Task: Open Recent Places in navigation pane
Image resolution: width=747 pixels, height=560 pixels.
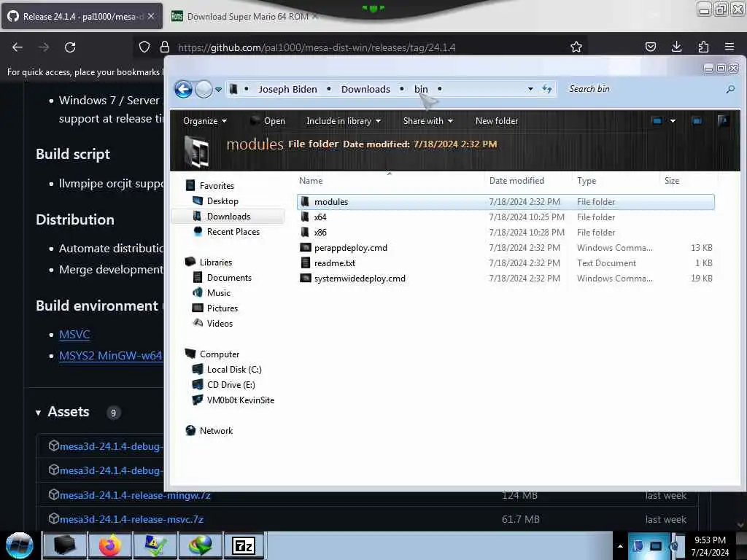Action: pos(233,231)
